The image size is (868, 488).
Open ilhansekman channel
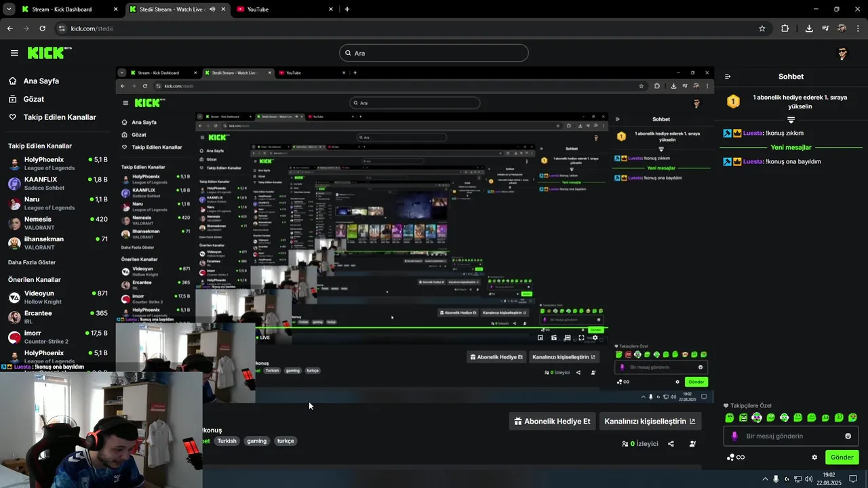(58, 243)
